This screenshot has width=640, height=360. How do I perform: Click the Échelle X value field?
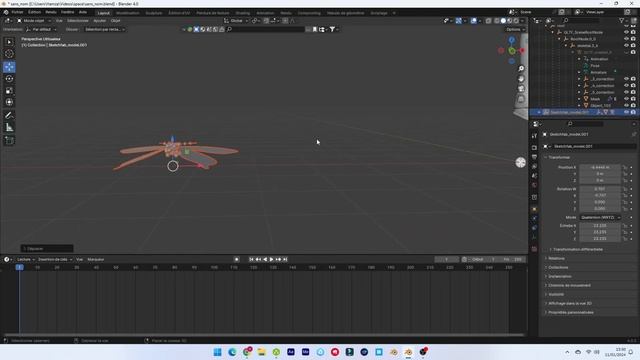click(x=600, y=225)
